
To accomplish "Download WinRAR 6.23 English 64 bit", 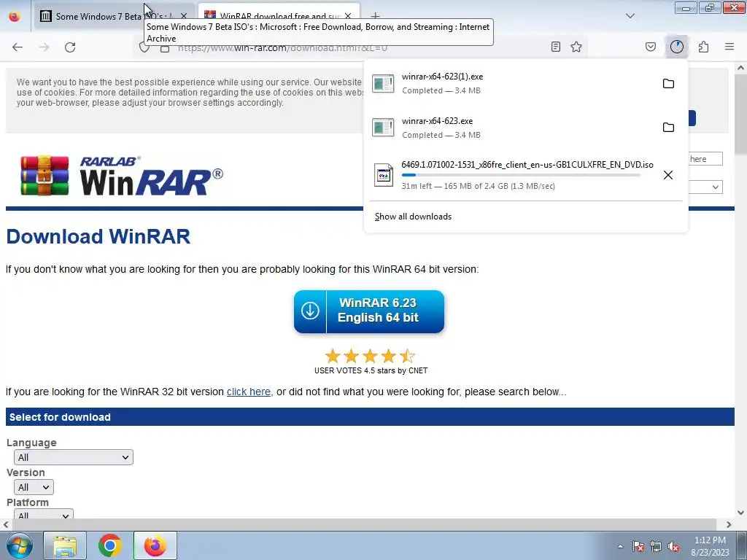I will click(369, 311).
